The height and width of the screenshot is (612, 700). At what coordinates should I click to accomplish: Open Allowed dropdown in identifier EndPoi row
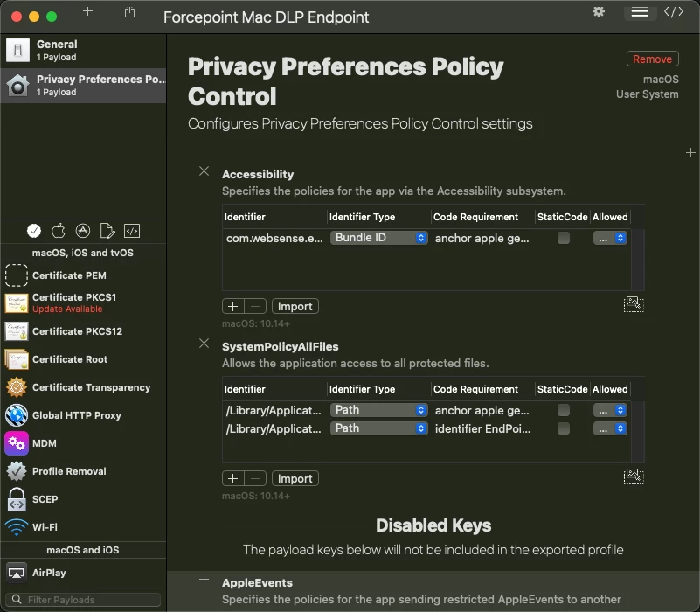click(x=610, y=428)
